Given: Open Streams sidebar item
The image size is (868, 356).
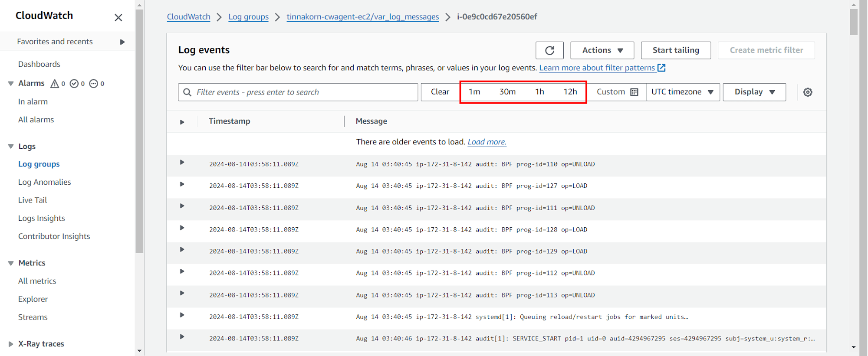Looking at the screenshot, I should click(33, 317).
